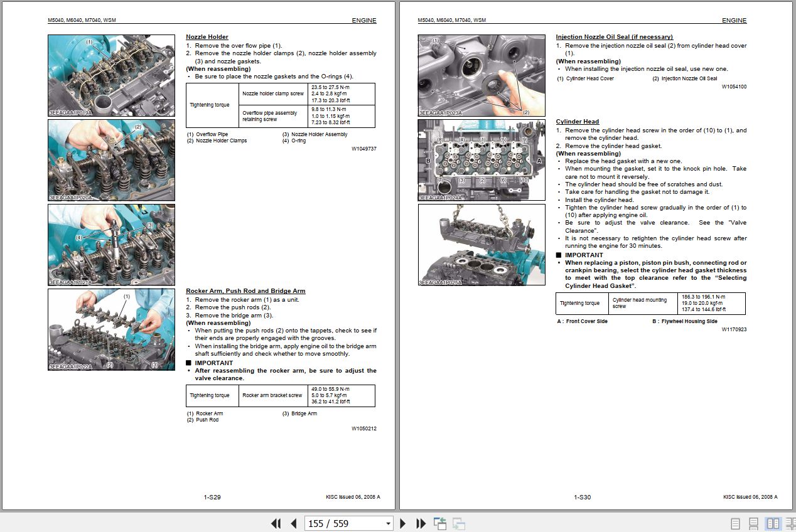Viewport: 796px width, 532px height.
Task: Click 'A : Front Cover Side' legend
Action: [583, 321]
